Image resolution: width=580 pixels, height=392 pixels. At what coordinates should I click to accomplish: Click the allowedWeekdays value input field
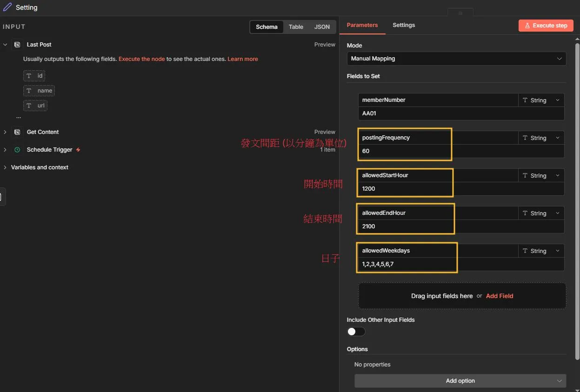[x=460, y=264]
